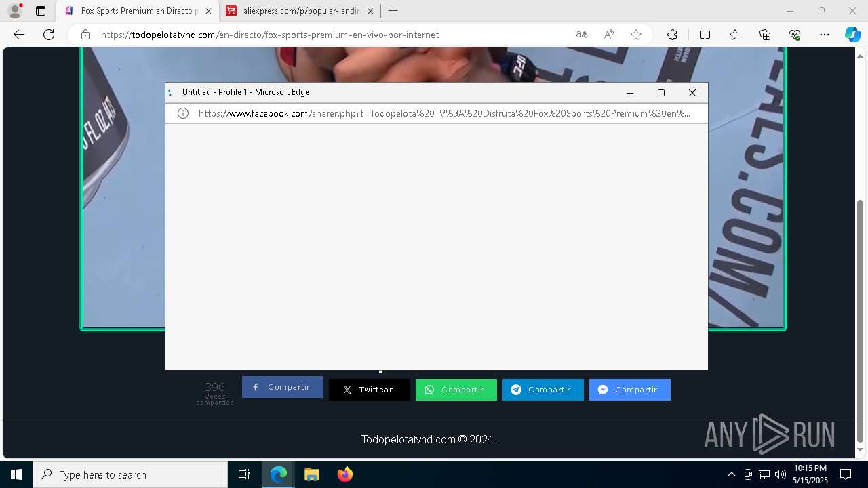Click the Twittear share button
868x488 pixels.
(370, 390)
